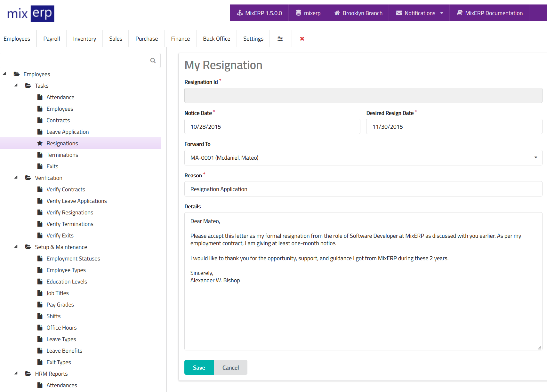Click the home icon for Brooklyn Branch
Viewport: 547px width, 392px height.
[337, 13]
